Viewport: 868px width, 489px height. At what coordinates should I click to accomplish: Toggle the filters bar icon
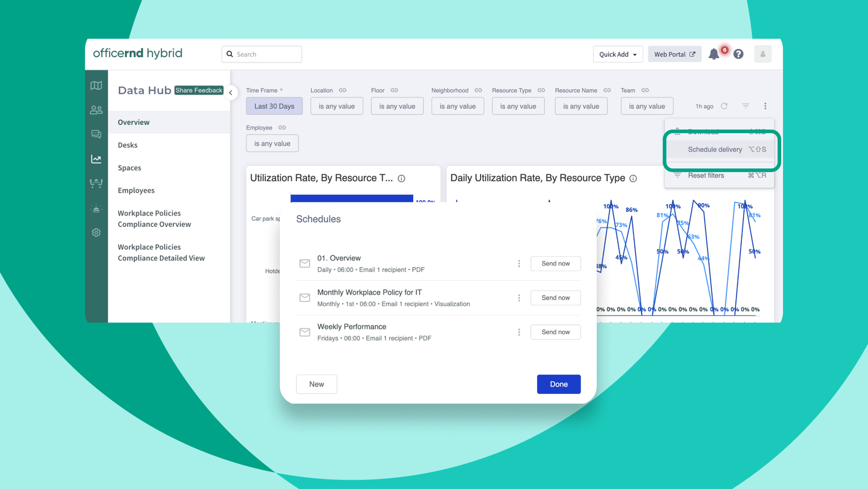[x=745, y=106]
